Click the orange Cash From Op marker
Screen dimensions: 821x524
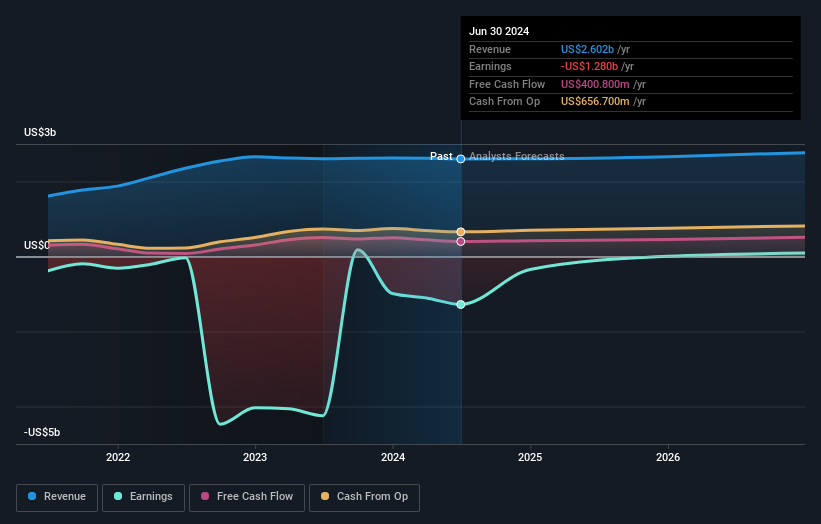(461, 231)
